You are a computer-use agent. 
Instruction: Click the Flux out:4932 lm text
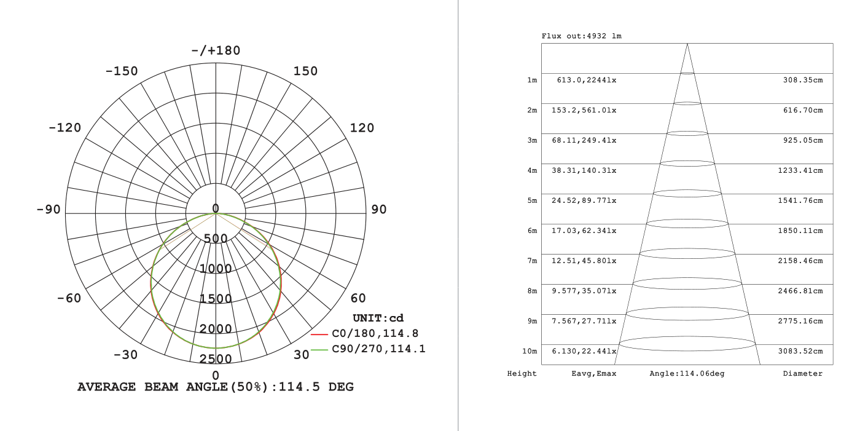581,36
